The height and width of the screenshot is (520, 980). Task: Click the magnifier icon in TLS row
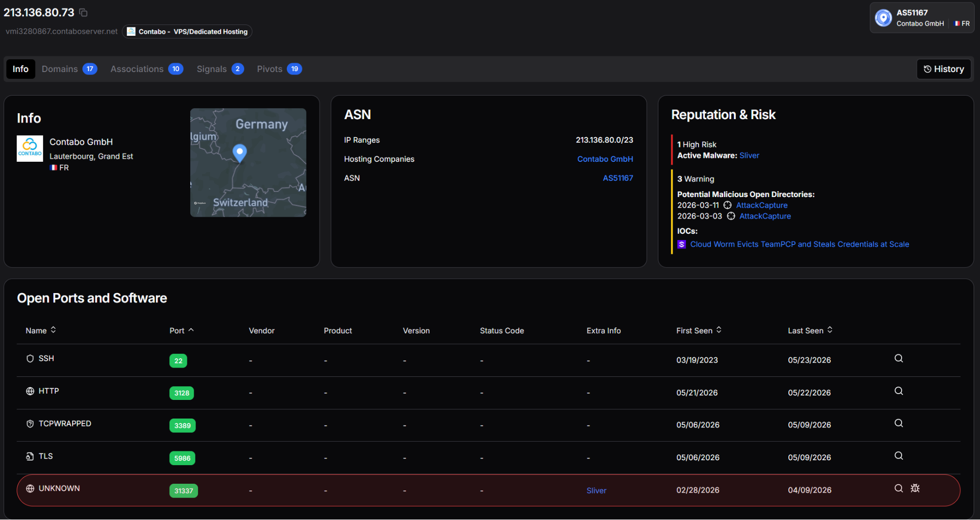(899, 455)
